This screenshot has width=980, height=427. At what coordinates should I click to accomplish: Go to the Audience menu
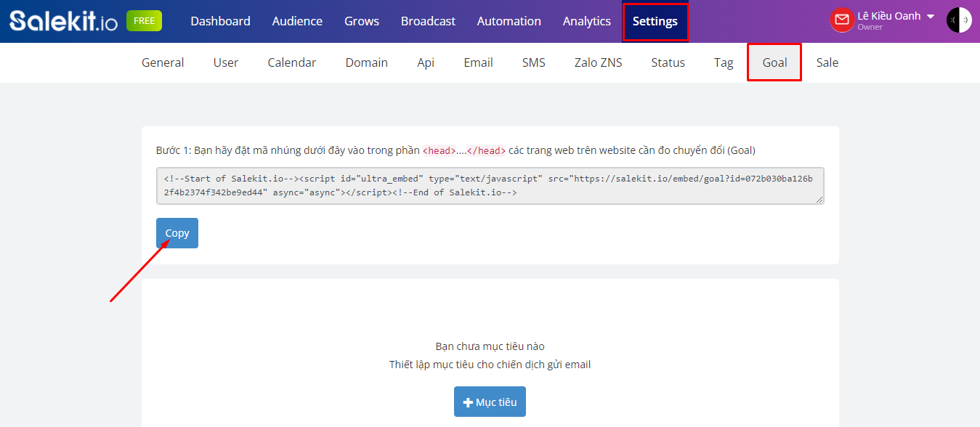(297, 21)
